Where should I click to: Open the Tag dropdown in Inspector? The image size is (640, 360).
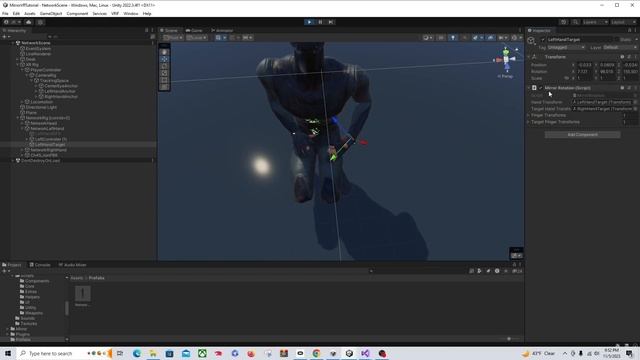point(566,48)
